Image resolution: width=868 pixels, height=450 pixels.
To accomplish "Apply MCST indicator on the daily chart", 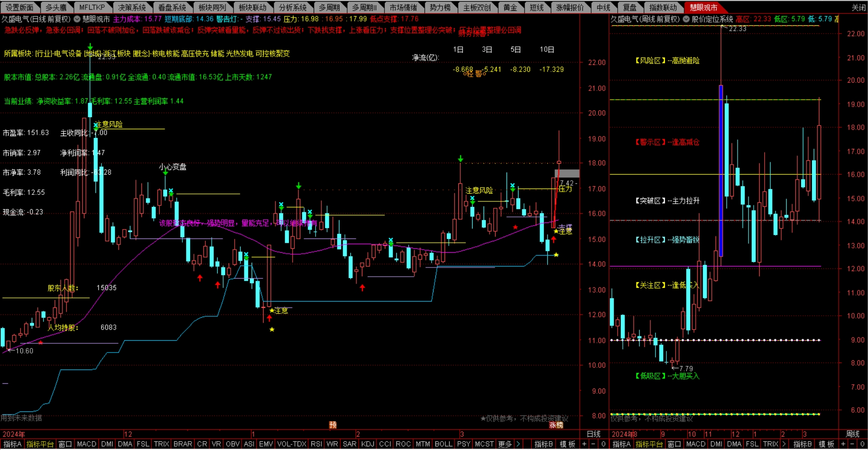I will pos(484,444).
